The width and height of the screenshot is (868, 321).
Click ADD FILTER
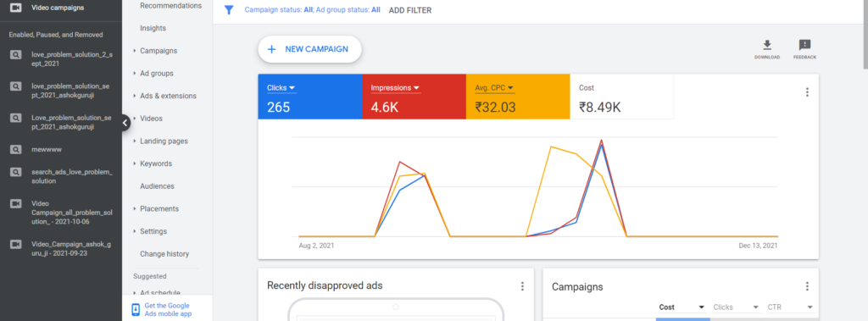(x=410, y=10)
